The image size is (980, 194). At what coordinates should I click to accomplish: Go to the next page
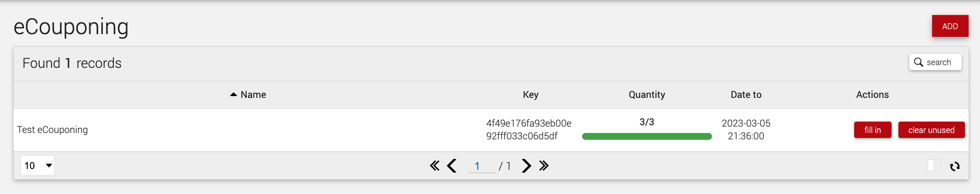526,166
